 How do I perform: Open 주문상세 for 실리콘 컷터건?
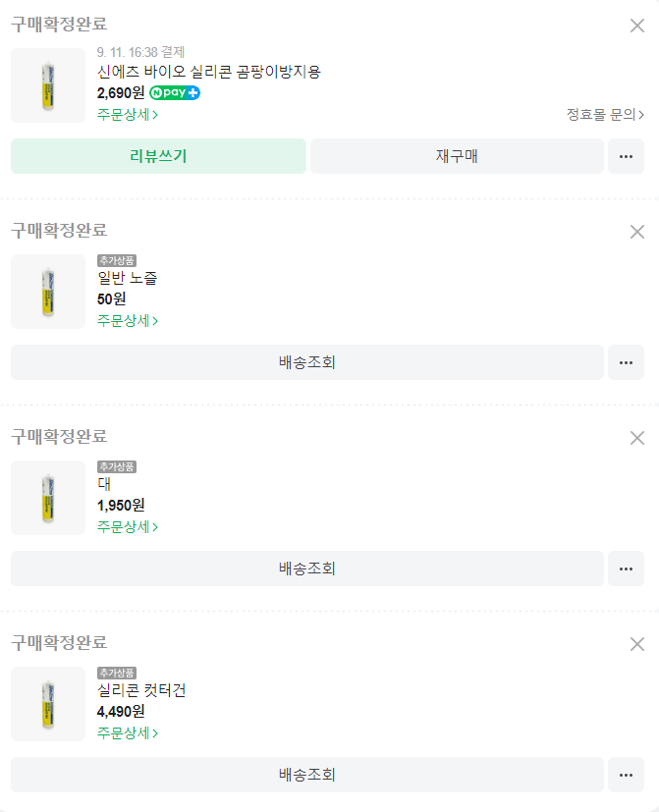tap(128, 733)
